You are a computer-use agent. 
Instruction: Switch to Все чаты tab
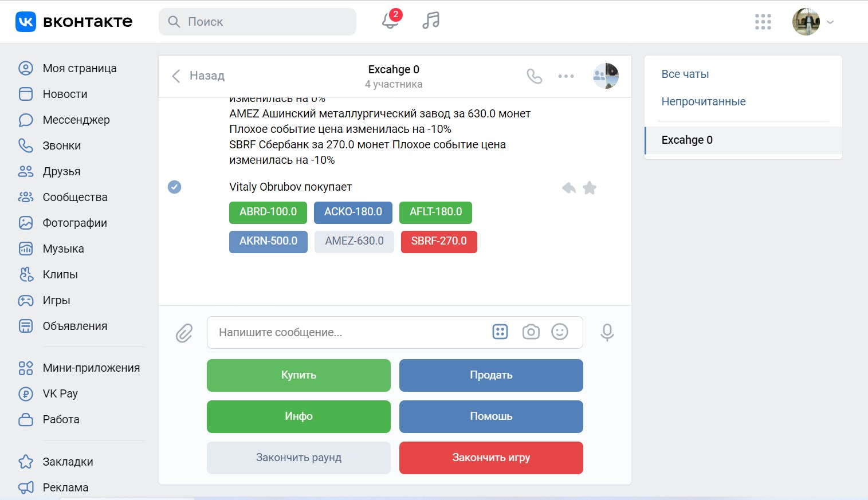[685, 74]
